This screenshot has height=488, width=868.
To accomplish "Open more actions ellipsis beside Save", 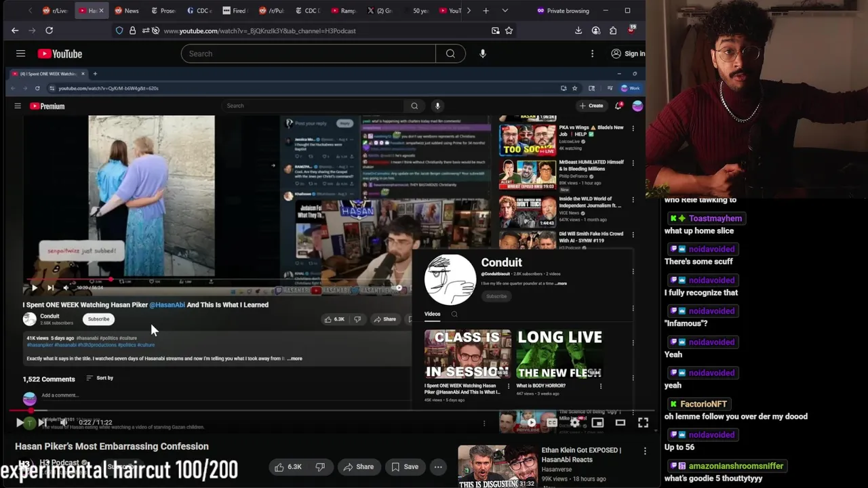I will tap(438, 466).
